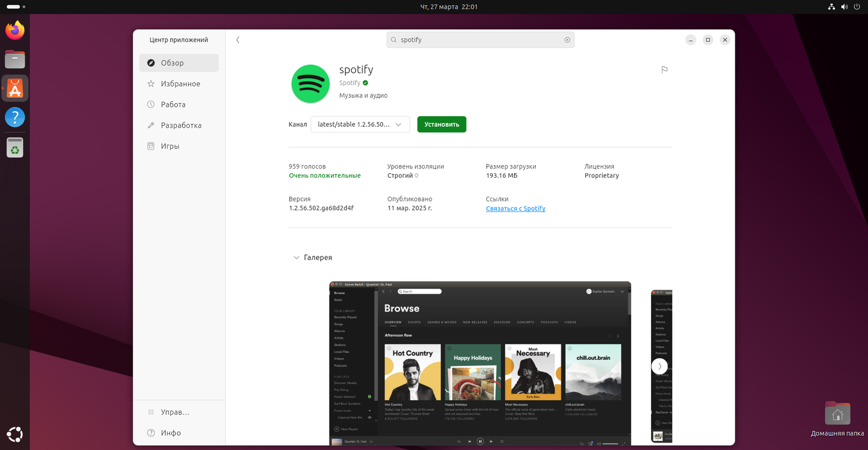Image resolution: width=868 pixels, height=450 pixels.
Task: Show the next gallery screenshot
Action: tap(660, 366)
